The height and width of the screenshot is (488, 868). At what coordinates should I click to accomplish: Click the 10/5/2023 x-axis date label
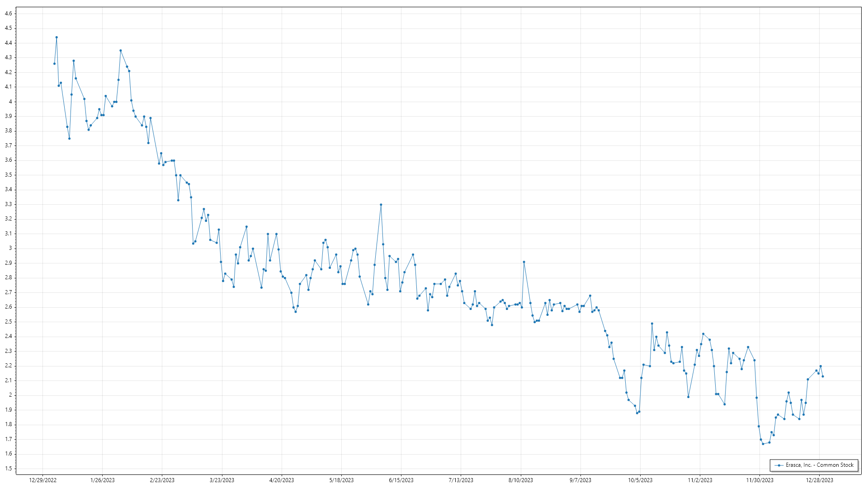coord(640,480)
